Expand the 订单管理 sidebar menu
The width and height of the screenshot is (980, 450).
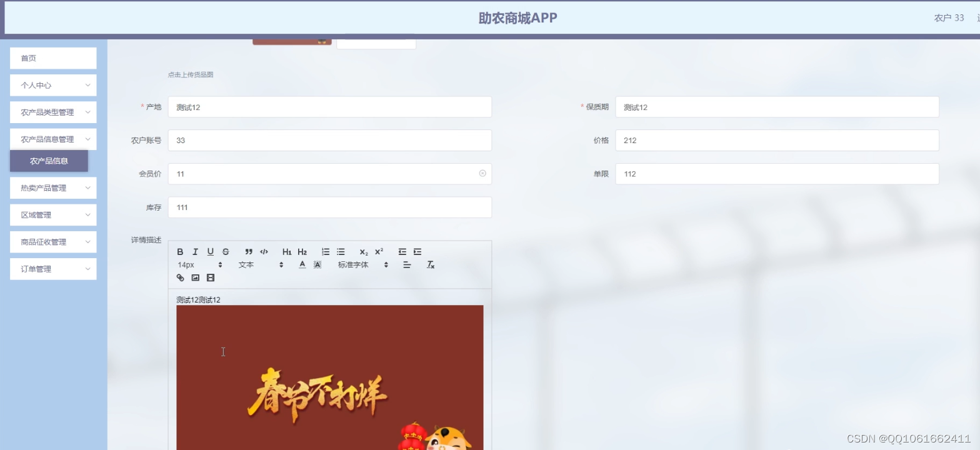click(53, 269)
